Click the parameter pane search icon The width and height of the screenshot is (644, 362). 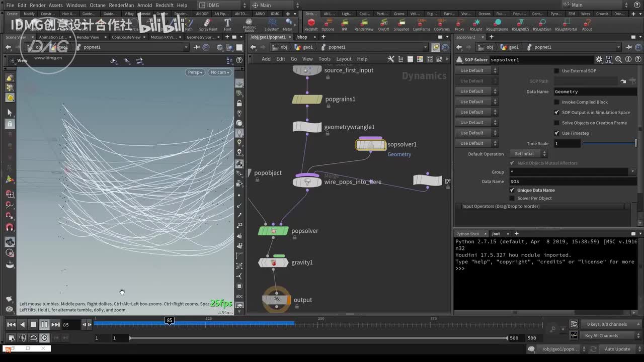[x=618, y=59]
